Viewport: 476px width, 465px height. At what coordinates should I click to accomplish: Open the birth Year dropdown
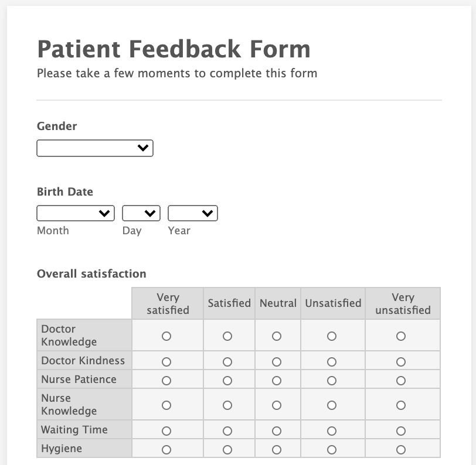193,213
